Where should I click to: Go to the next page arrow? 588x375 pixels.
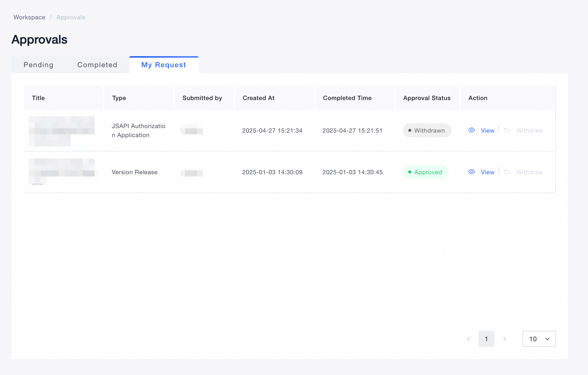[x=505, y=339]
